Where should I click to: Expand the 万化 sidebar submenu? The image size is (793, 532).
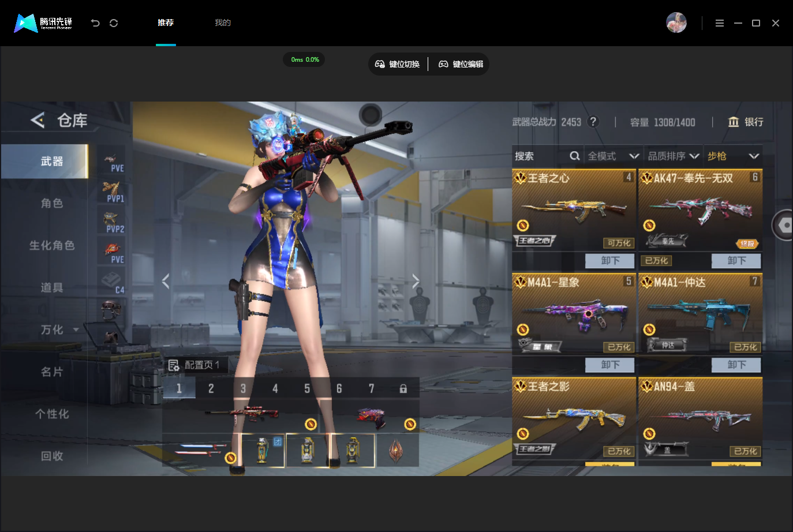pos(76,330)
